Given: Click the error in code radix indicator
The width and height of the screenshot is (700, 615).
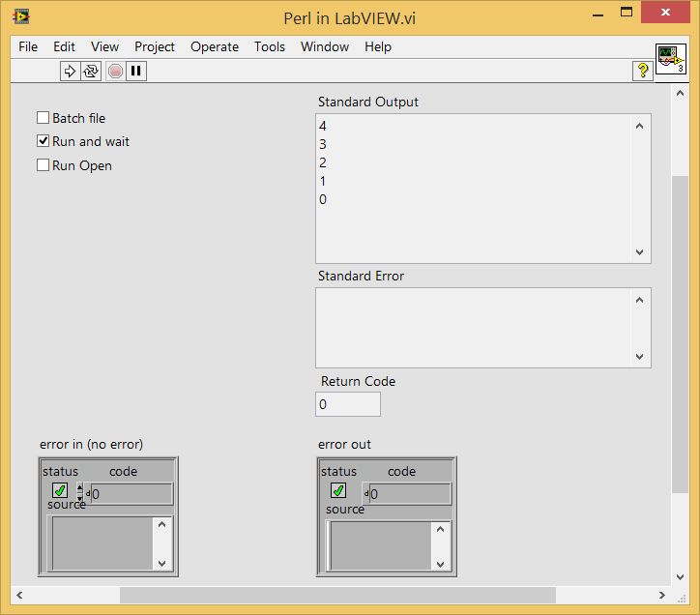Looking at the screenshot, I should click(x=88, y=493).
